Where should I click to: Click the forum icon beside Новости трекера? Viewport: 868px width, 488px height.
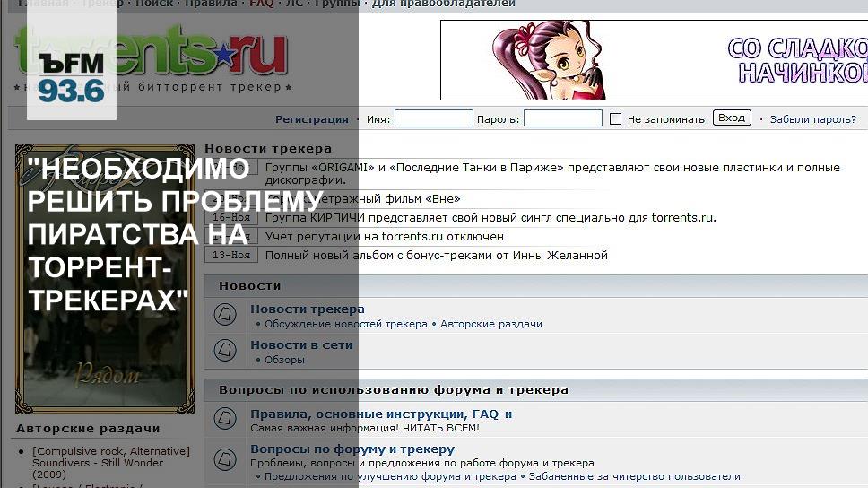pyautogui.click(x=225, y=314)
